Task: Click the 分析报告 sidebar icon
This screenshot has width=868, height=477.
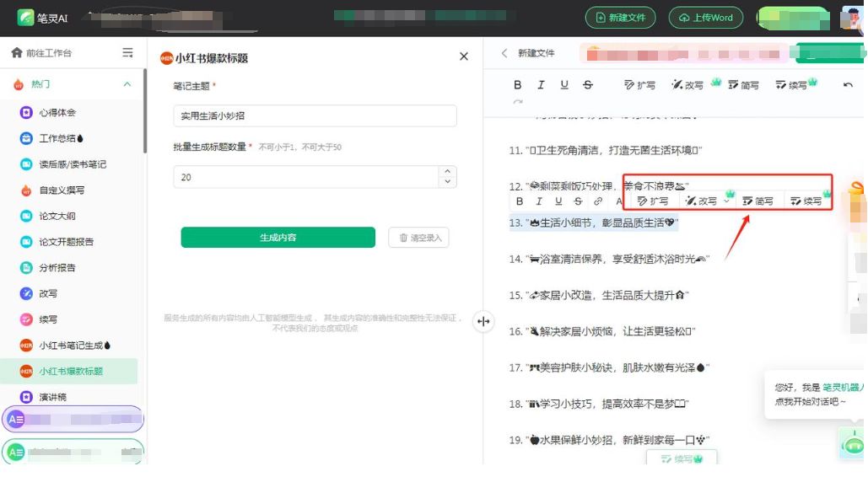Action: [x=26, y=268]
